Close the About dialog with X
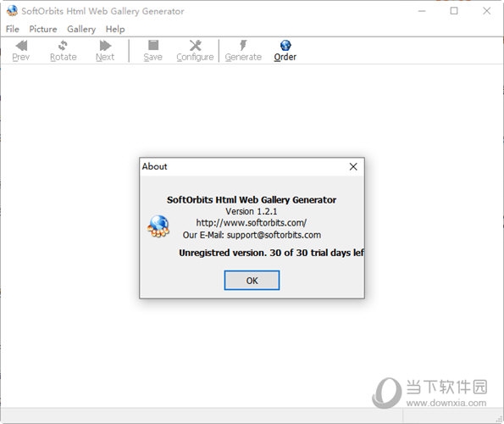504x424 pixels. point(353,166)
